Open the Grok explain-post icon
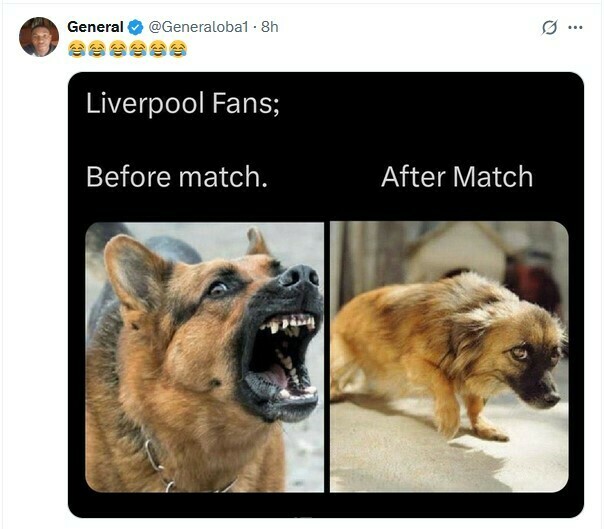 tap(549, 27)
